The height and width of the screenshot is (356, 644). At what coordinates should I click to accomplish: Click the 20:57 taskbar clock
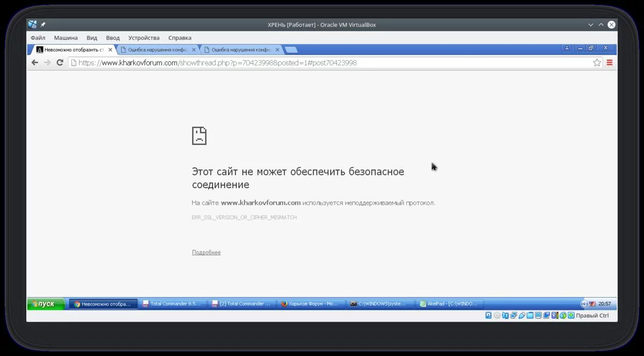(605, 304)
